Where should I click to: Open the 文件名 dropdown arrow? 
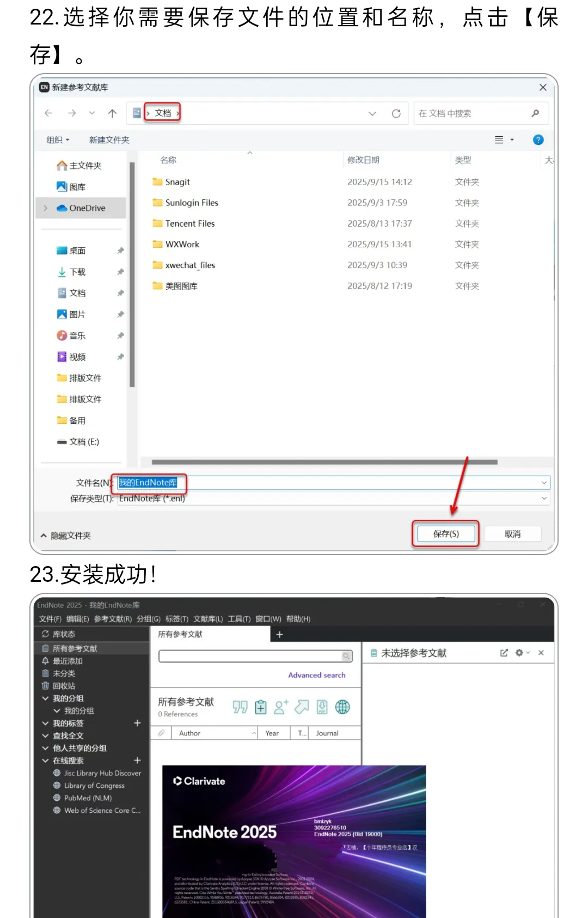(544, 483)
